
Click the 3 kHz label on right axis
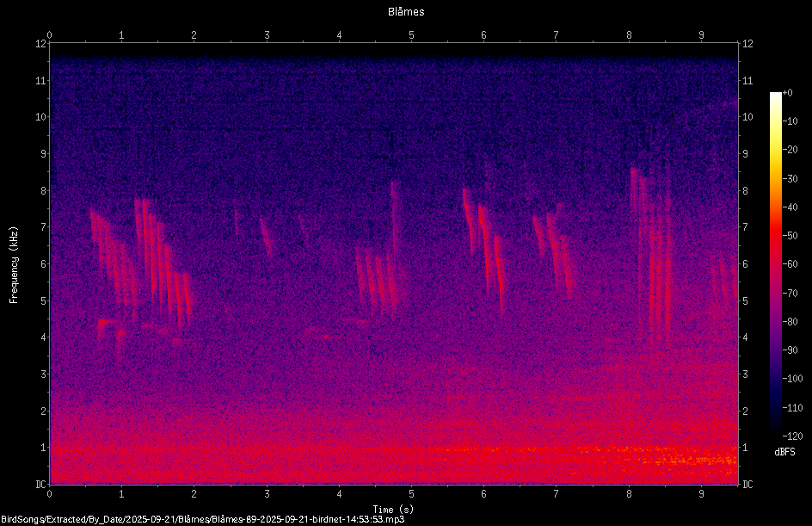click(x=745, y=374)
